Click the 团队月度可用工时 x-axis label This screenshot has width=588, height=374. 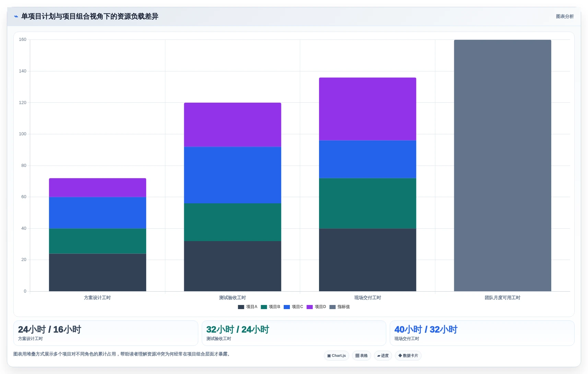[x=503, y=298]
